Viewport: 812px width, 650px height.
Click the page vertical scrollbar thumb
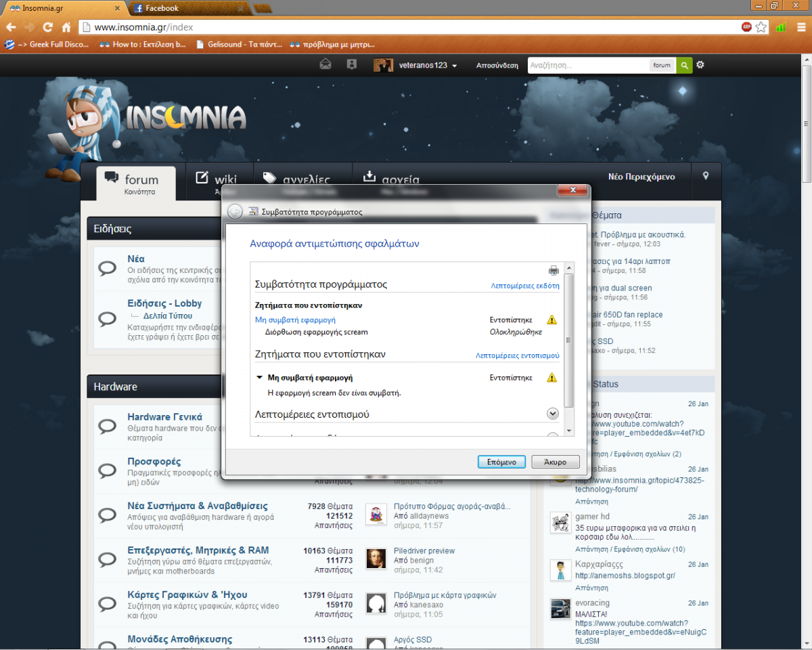coord(806,124)
